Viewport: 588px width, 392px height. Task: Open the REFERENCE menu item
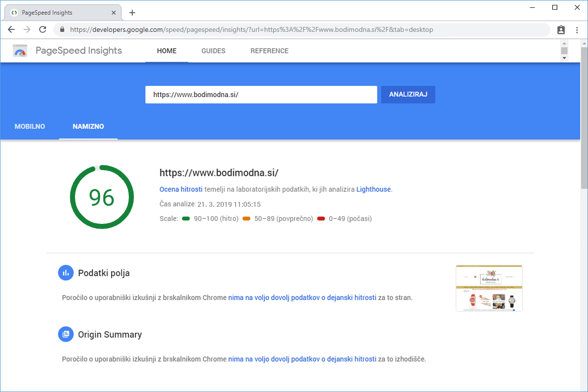[269, 51]
